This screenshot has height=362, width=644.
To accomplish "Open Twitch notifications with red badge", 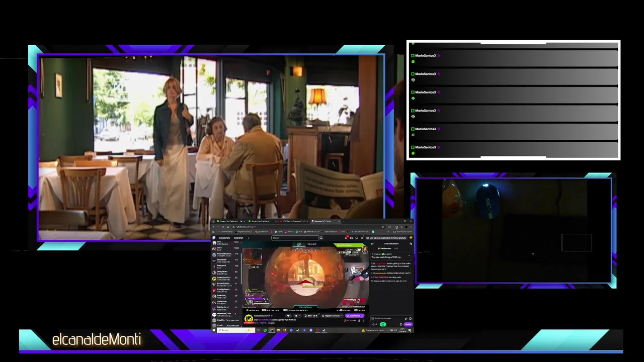I will coord(347,237).
